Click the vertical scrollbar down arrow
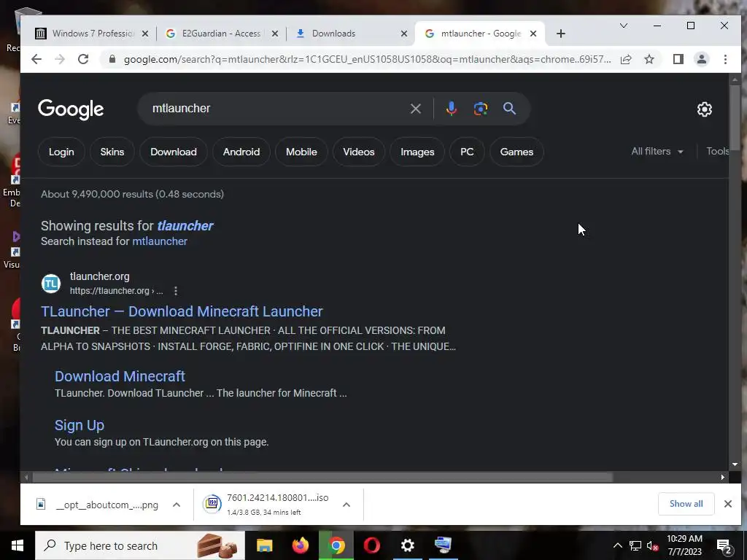Viewport: 747px width, 560px height. point(735,464)
